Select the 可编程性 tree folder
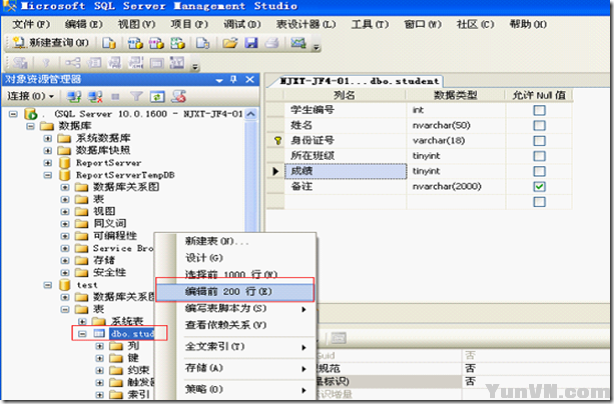This screenshot has height=404, width=614. pyautogui.click(x=115, y=236)
